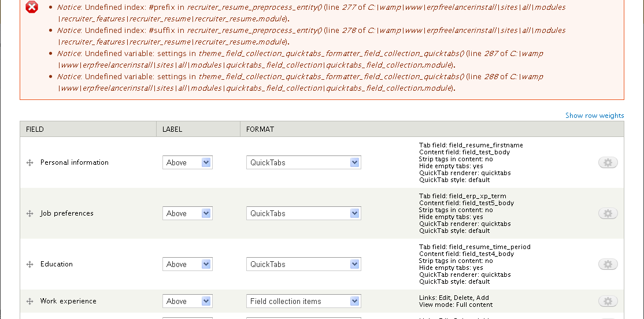Screen dimensions: 644x319
Task: Click the Show row weights link
Action: pyautogui.click(x=594, y=116)
